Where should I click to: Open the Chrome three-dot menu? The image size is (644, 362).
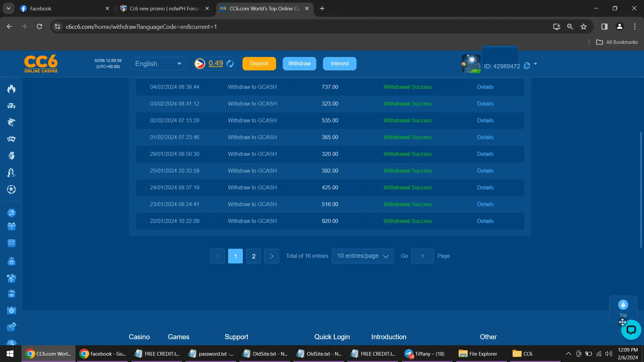pyautogui.click(x=635, y=26)
